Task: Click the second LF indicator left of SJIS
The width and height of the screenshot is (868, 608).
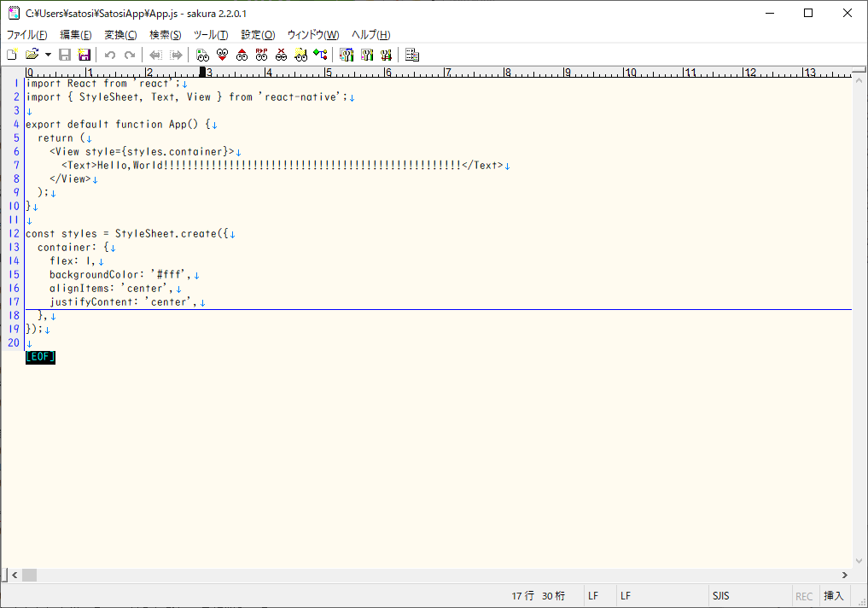Action: click(x=626, y=596)
